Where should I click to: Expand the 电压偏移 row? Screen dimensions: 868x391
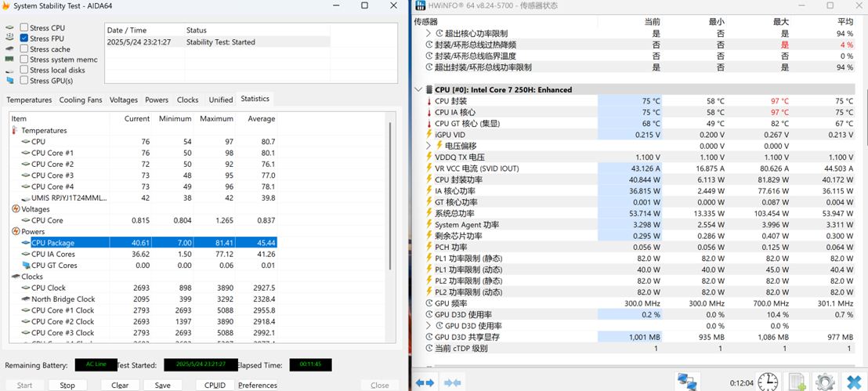[x=428, y=146]
